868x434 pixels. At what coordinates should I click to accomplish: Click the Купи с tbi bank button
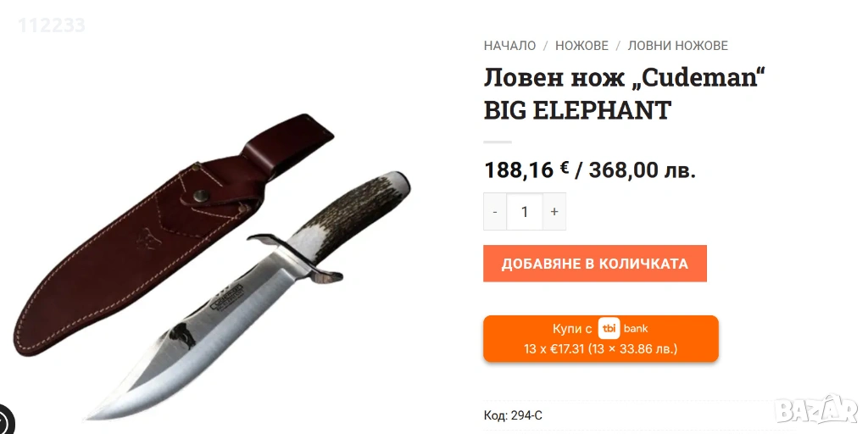click(601, 339)
